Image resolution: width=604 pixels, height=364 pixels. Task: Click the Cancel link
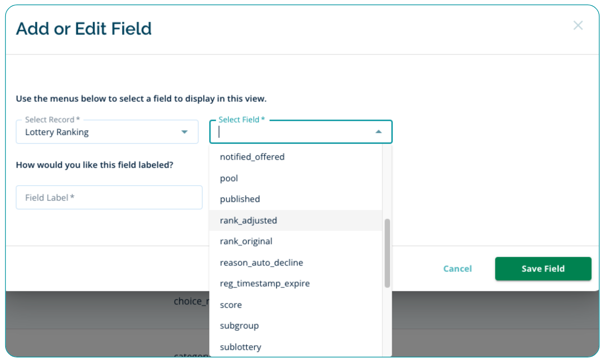point(457,269)
